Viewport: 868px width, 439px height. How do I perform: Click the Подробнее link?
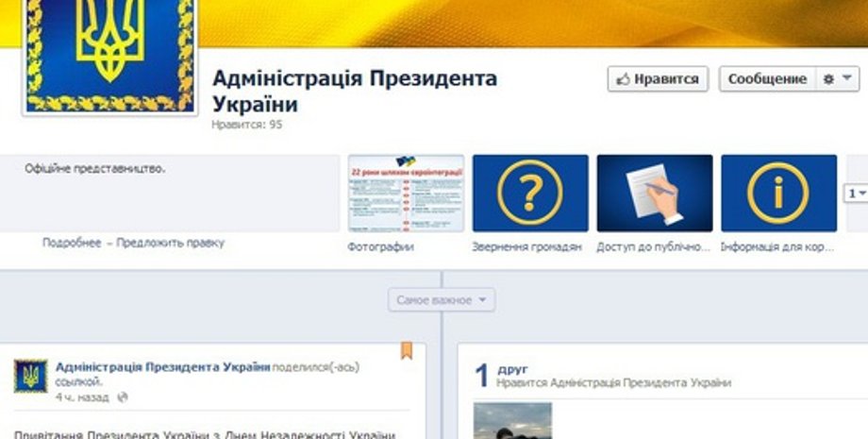71,243
